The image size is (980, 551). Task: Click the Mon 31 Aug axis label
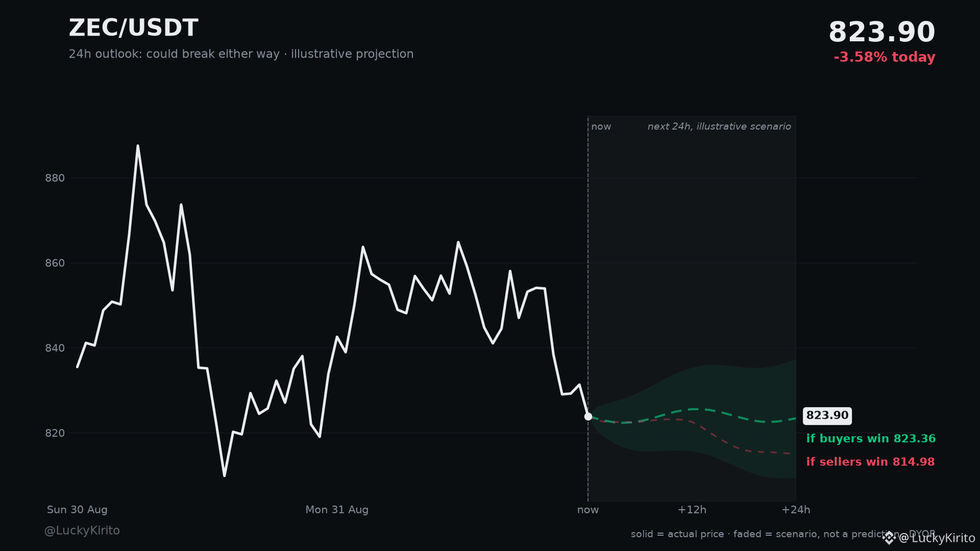click(337, 510)
